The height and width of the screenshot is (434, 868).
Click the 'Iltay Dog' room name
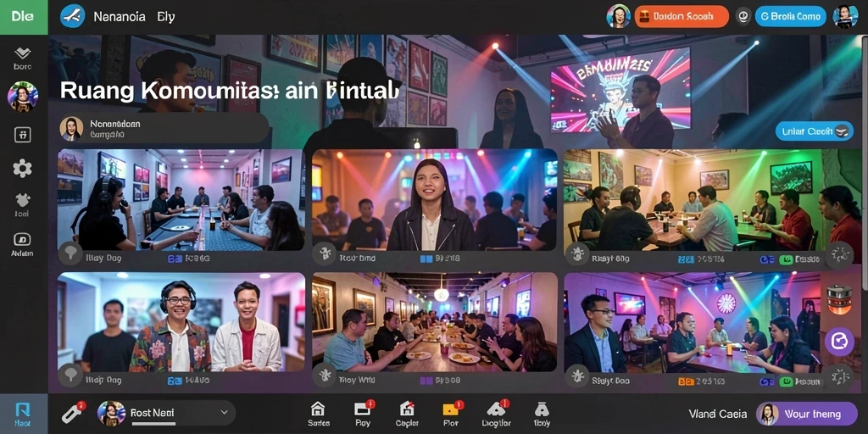coord(103,259)
